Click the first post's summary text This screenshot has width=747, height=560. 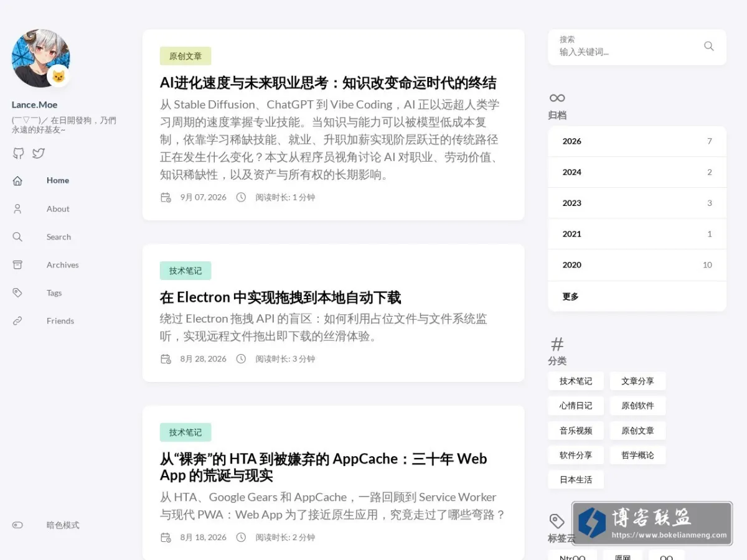pyautogui.click(x=330, y=139)
